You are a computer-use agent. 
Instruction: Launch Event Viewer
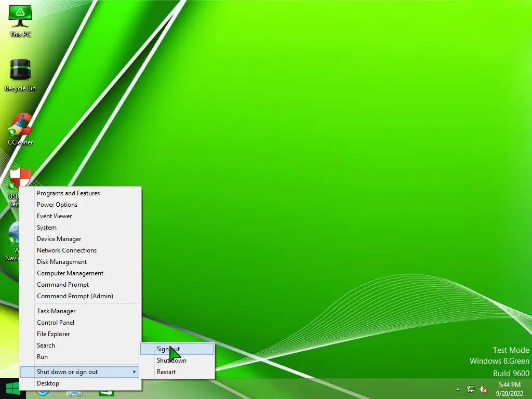[81, 216]
